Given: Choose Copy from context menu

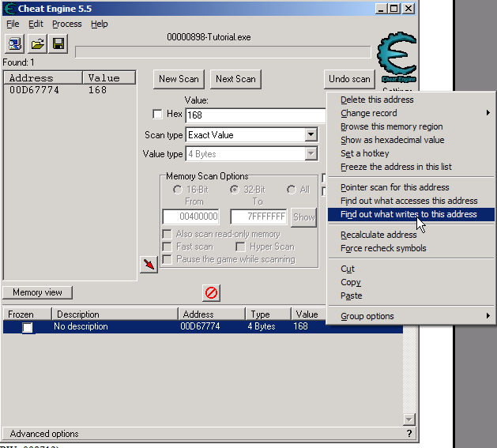Looking at the screenshot, I should [411, 282].
